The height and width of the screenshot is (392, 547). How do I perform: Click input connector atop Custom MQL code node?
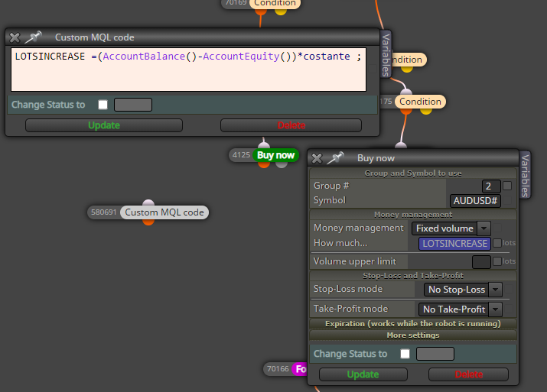click(148, 203)
